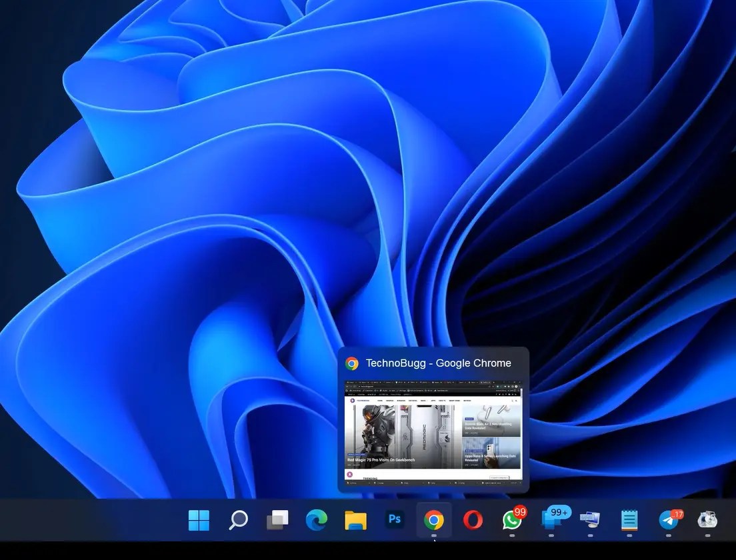Open Remote Desktop Connection from the taskbar
Viewport: 736px width, 560px height.
[x=589, y=520]
